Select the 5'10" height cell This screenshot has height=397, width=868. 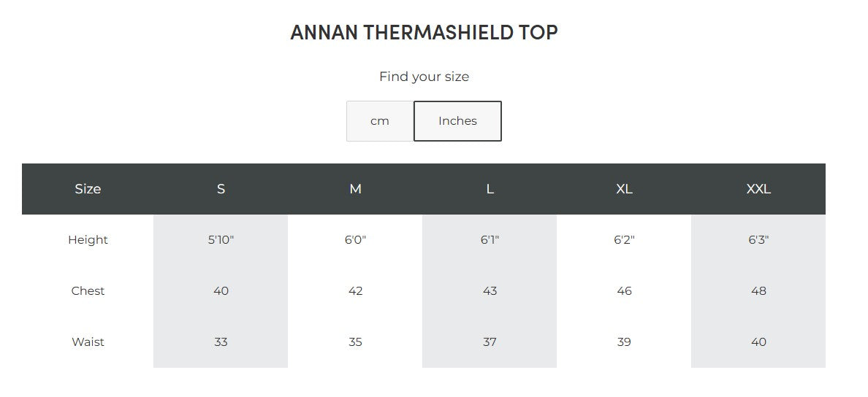(221, 240)
